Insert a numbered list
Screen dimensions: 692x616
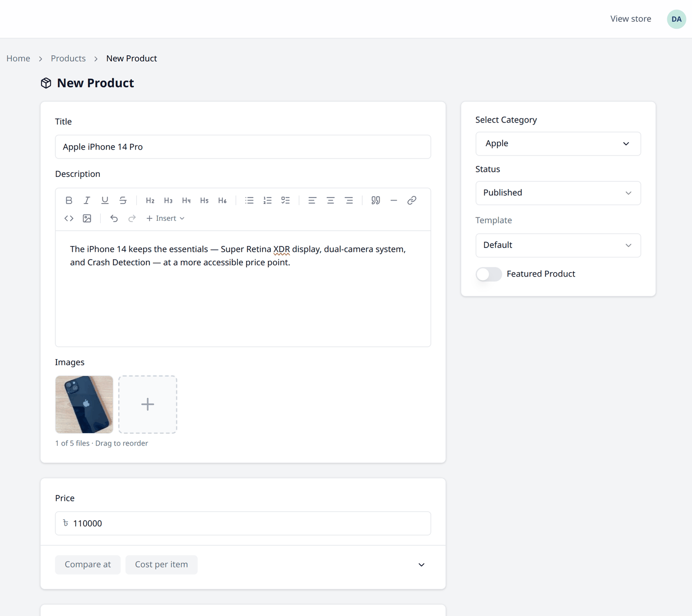[x=267, y=201]
